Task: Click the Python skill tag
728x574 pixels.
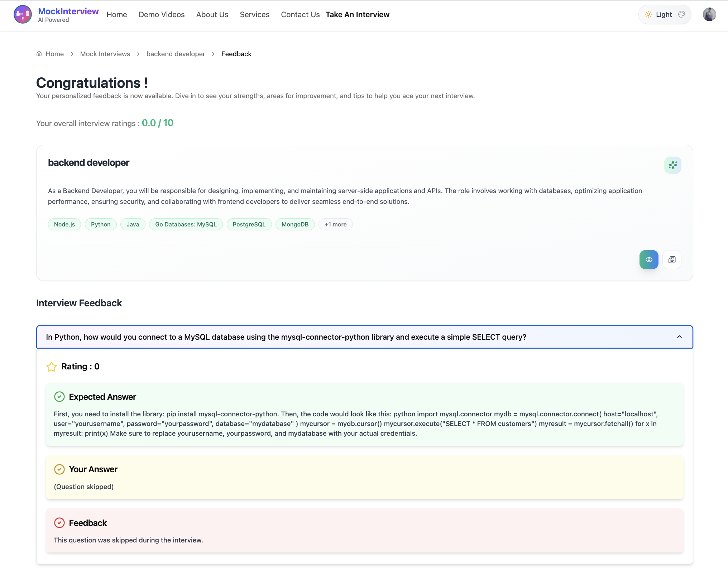Action: tap(101, 224)
